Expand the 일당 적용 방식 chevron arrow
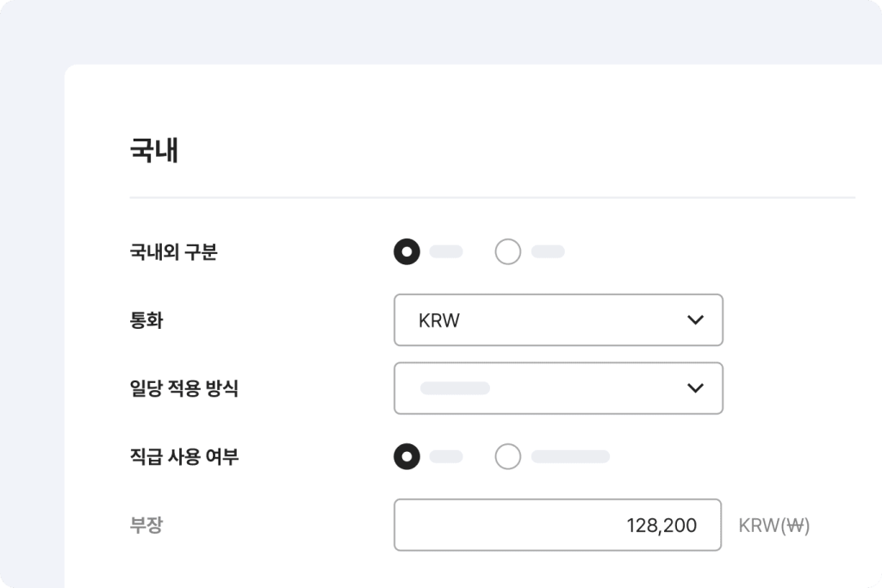This screenshot has height=588, width=882. [695, 388]
